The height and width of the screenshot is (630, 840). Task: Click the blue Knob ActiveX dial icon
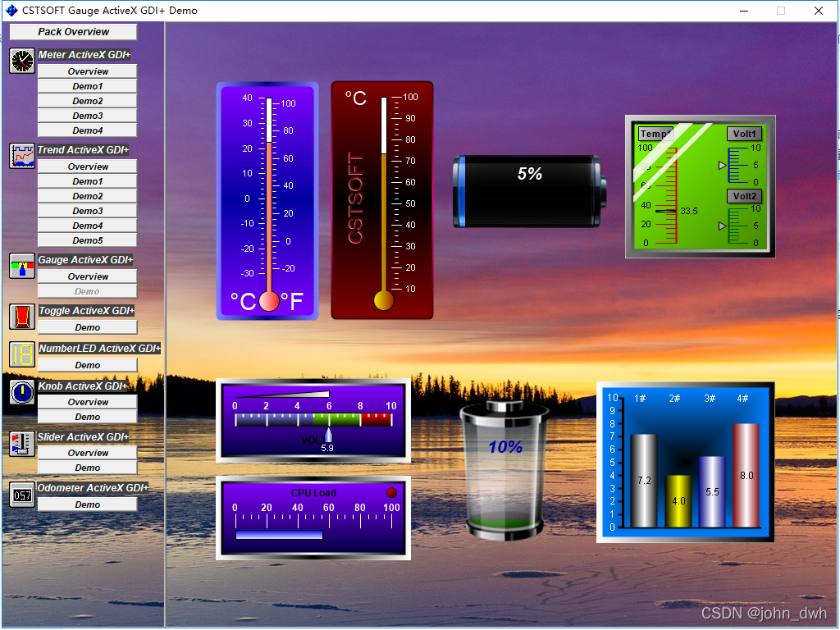point(21,392)
